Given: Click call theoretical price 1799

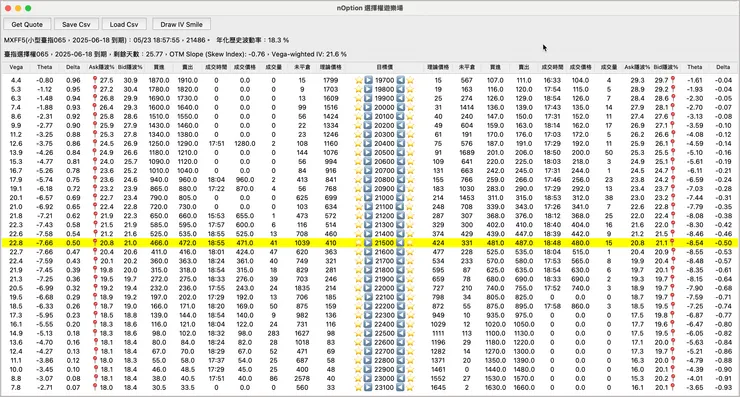Looking at the screenshot, I should [x=330, y=80].
